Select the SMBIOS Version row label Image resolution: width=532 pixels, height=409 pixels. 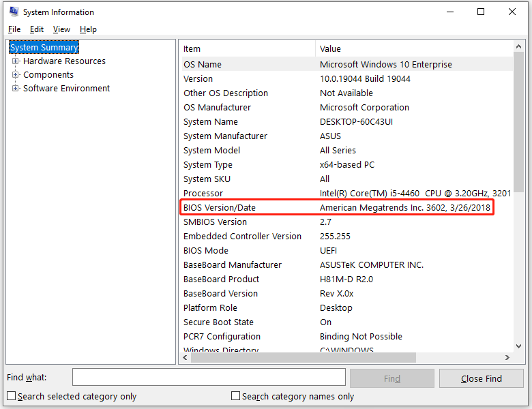(215, 222)
